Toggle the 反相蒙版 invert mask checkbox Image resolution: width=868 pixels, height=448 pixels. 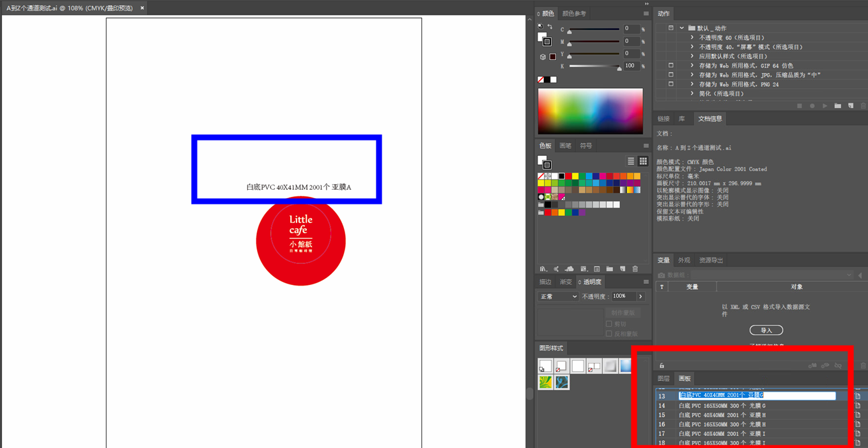point(609,334)
